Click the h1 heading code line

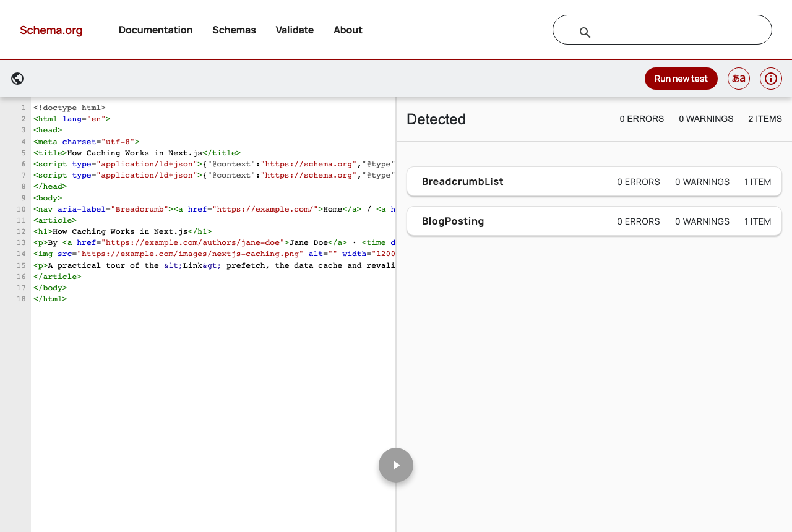[123, 231]
